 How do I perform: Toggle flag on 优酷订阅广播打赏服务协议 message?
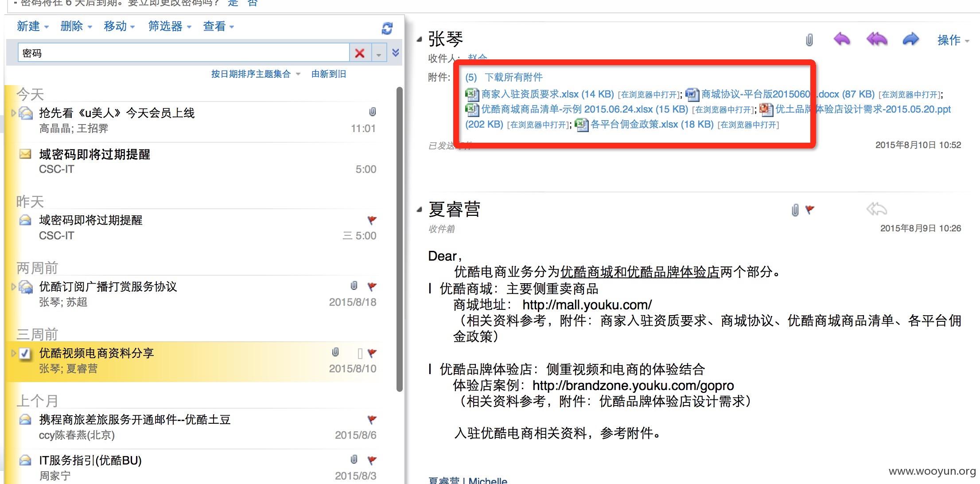(x=372, y=286)
